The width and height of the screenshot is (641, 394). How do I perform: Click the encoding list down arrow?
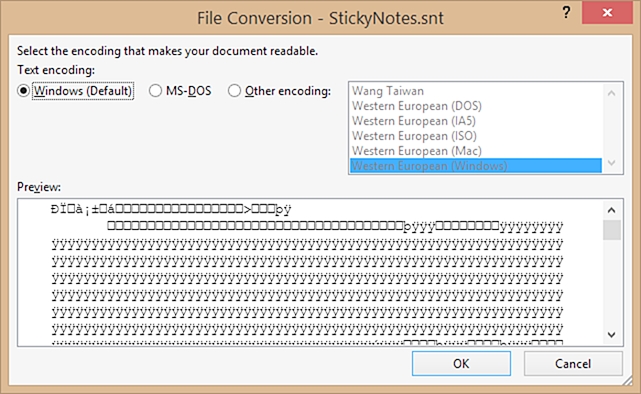tap(612, 163)
